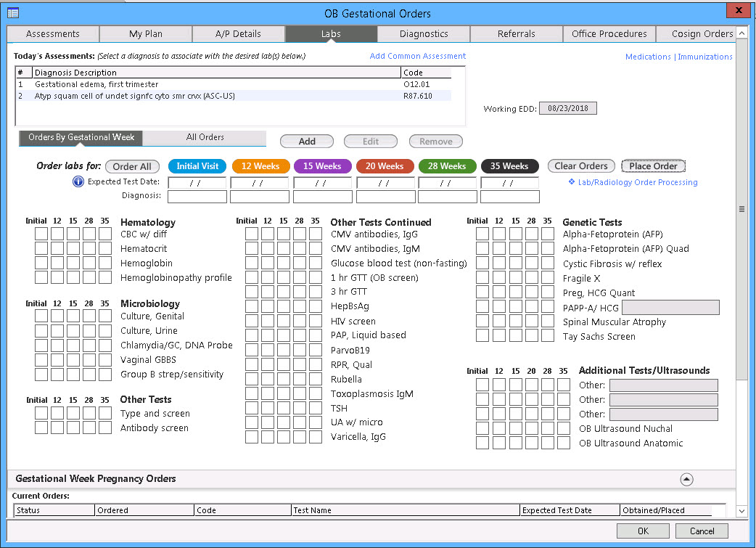Viewport: 756px width, 548px height.
Task: Click the Expected Test Date field under 20 Weeks
Action: (x=386, y=183)
